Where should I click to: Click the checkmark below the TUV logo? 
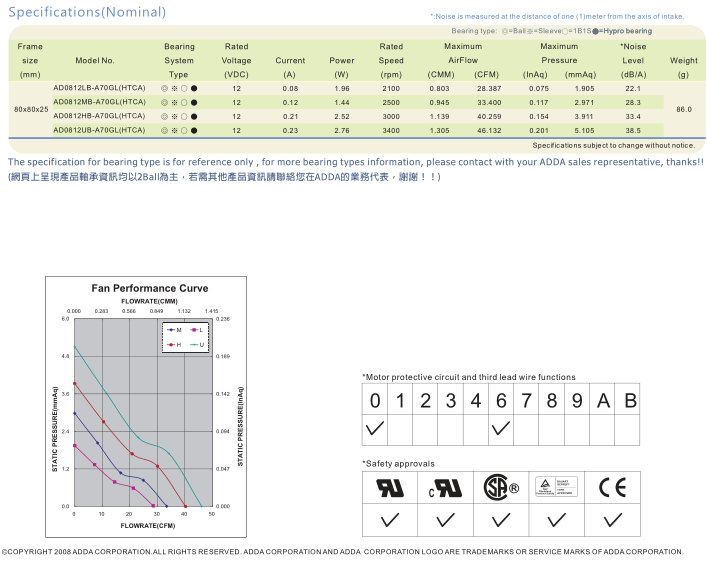[556, 520]
